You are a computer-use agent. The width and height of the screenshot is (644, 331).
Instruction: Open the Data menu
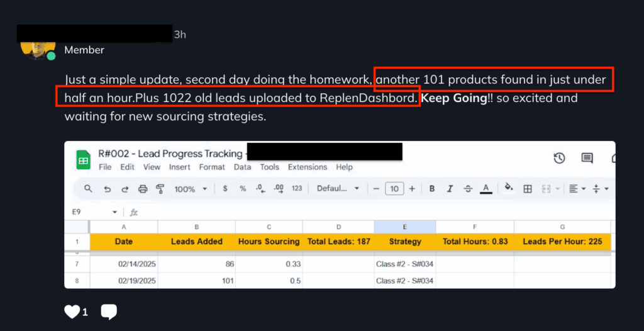pos(242,167)
